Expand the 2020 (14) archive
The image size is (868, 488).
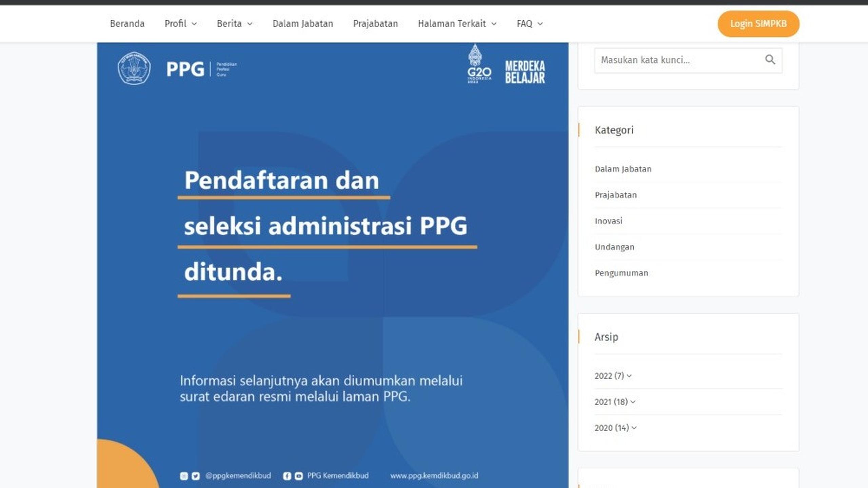point(615,428)
